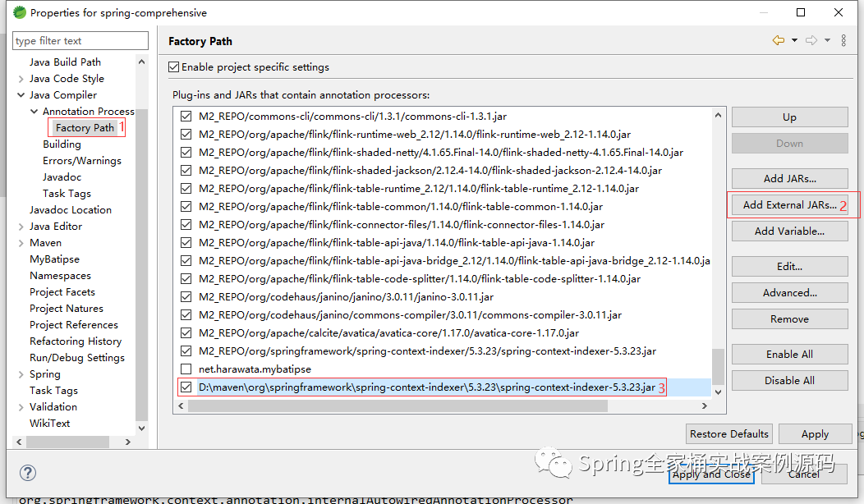Open Javadoc Location page

(x=71, y=210)
